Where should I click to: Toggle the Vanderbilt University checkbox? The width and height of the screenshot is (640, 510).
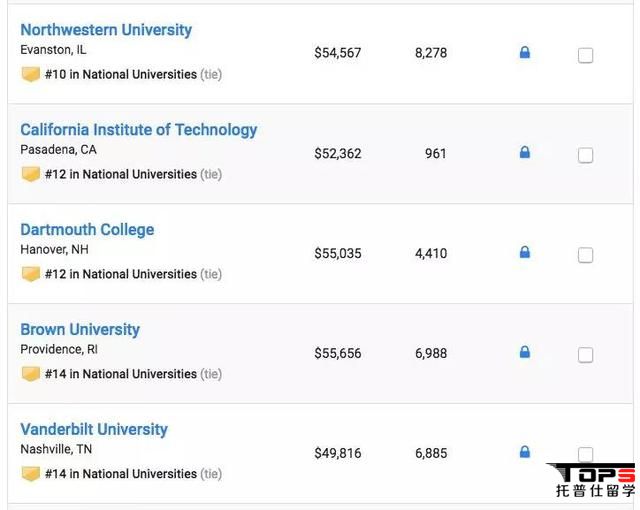tap(585, 454)
